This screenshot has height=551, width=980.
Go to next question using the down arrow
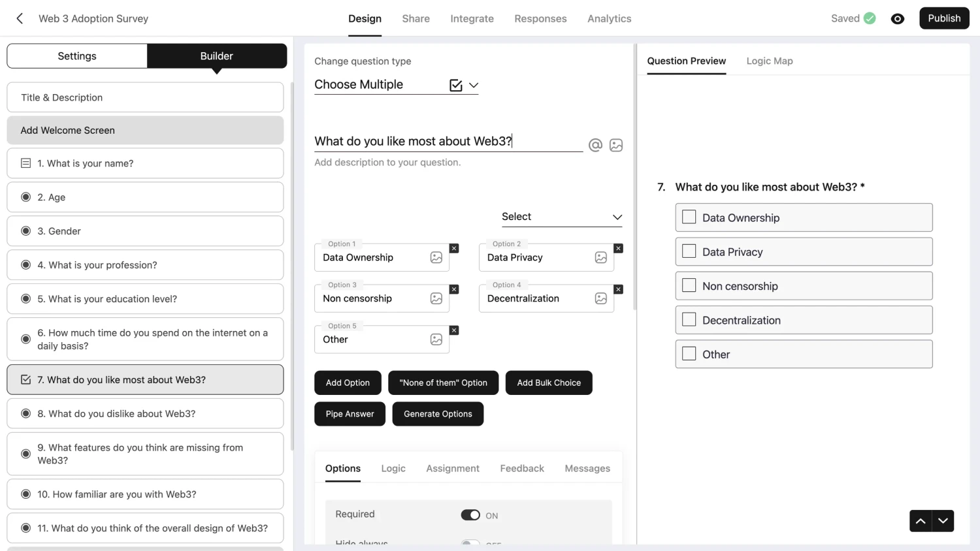point(942,521)
